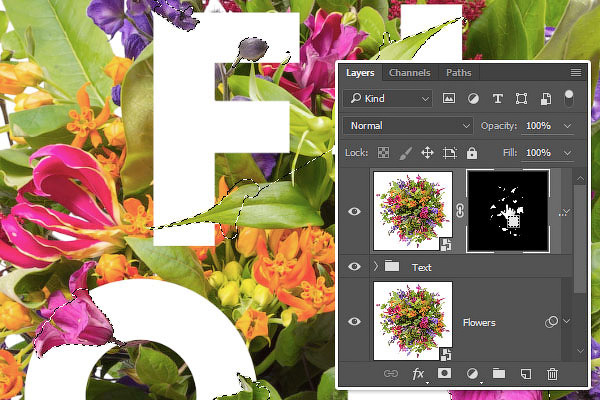The image size is (600, 400).
Task: Click the Opacity label
Action: (x=499, y=126)
